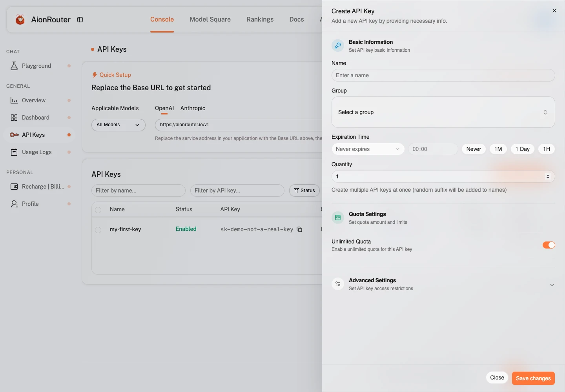565x392 pixels.
Task: Open the Rankings tab
Action: point(260,19)
